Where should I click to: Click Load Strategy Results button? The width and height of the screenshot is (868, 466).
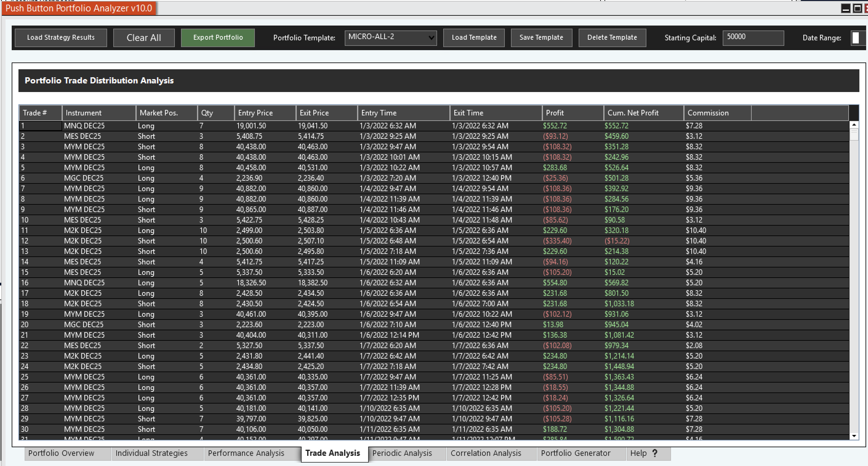tap(61, 38)
